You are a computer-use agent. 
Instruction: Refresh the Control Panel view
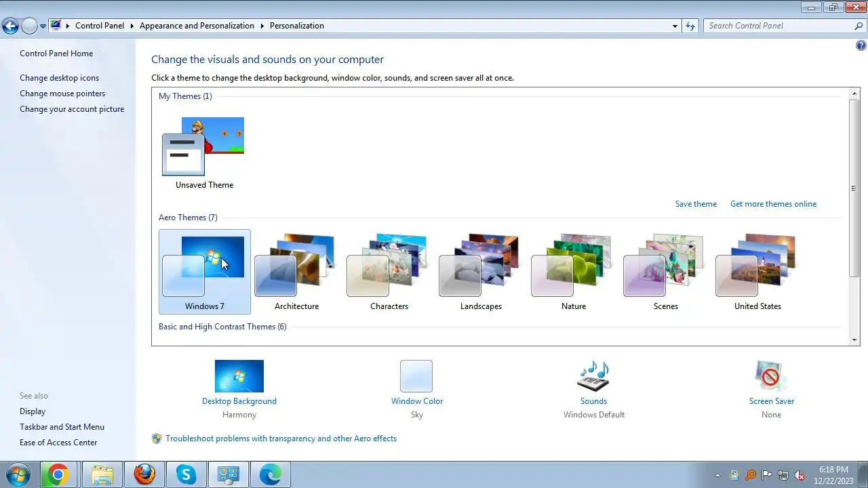click(690, 26)
